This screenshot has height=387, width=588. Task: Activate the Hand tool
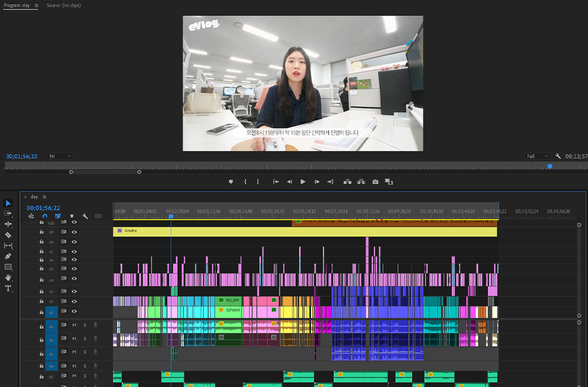coord(8,278)
